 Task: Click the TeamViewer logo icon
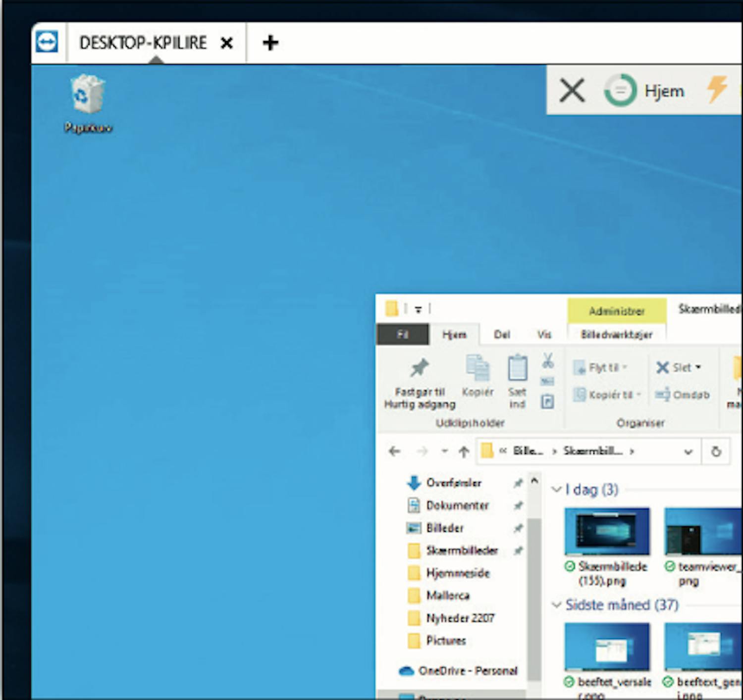coord(48,43)
